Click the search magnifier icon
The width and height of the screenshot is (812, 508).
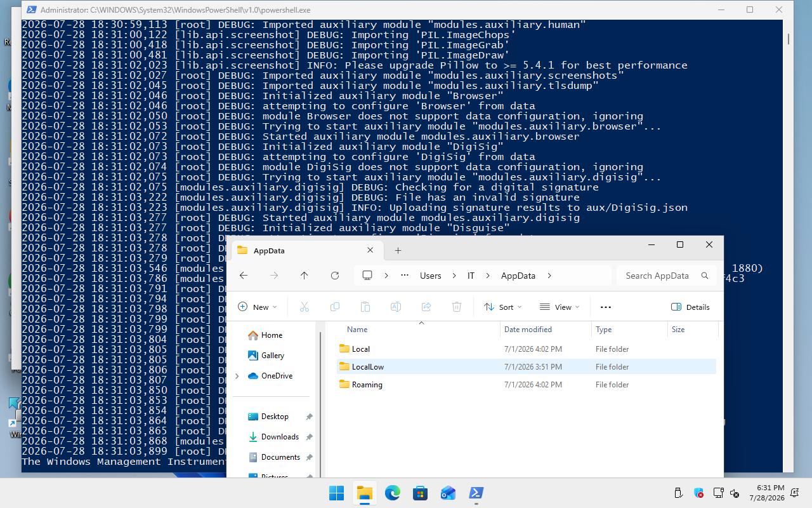coord(704,276)
